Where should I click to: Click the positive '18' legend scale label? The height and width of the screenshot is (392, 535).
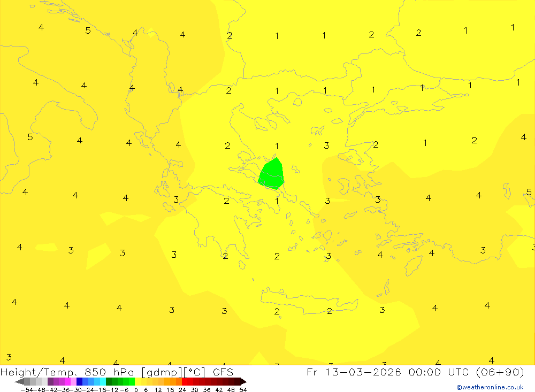170,390
